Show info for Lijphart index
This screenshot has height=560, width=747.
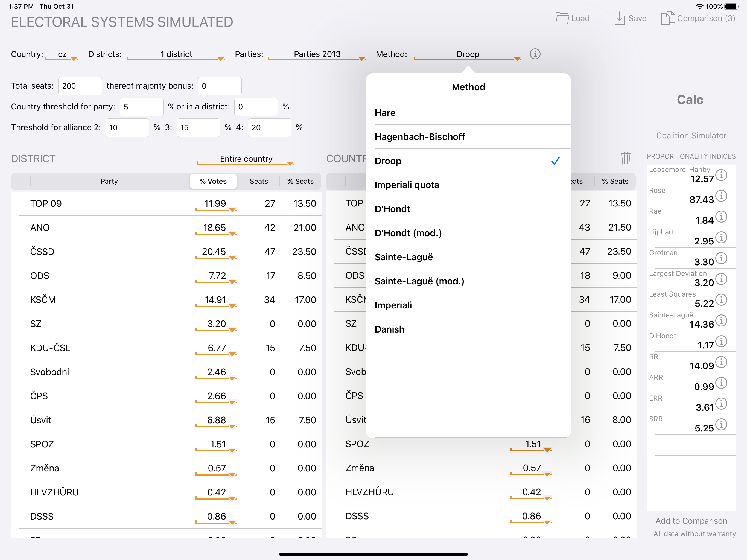pyautogui.click(x=721, y=237)
